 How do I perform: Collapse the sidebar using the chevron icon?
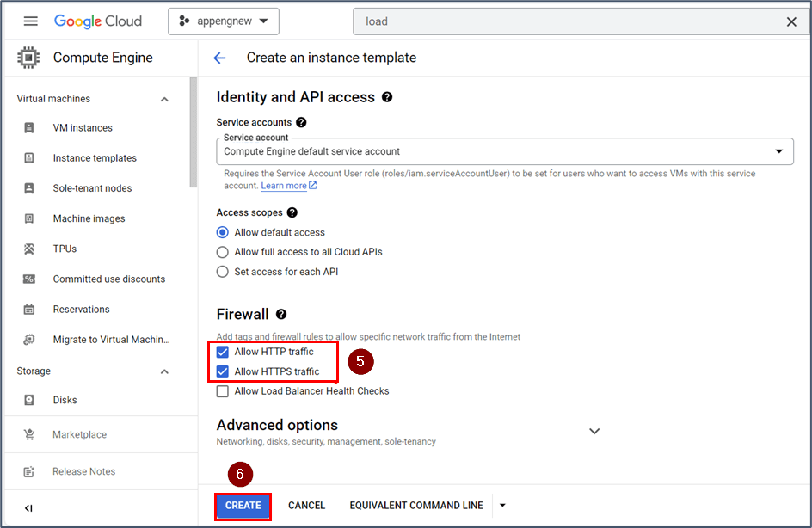pos(27,507)
